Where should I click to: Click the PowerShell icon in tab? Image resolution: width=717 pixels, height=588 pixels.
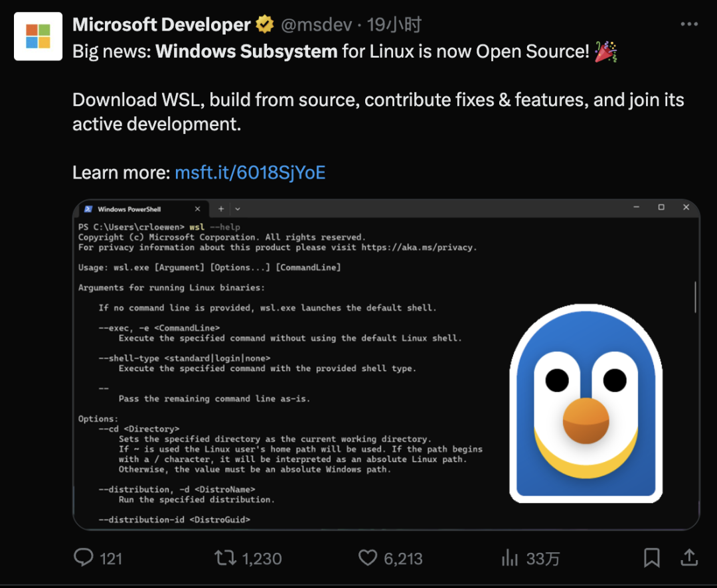click(88, 209)
